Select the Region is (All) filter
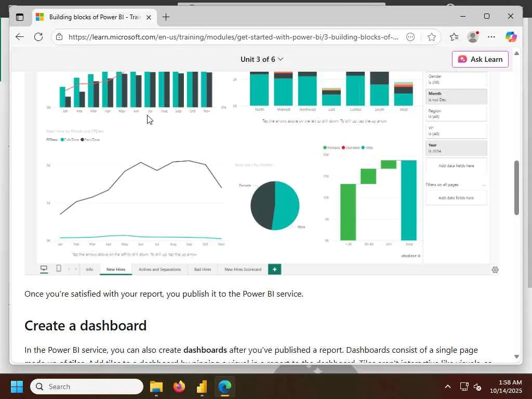Viewport: 532px width, 399px height. (x=456, y=114)
